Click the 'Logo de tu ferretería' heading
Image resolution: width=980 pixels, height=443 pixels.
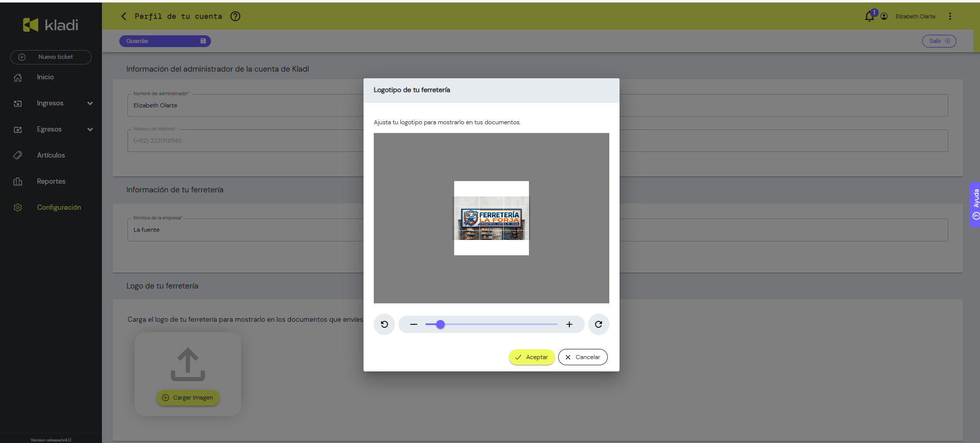pyautogui.click(x=162, y=286)
